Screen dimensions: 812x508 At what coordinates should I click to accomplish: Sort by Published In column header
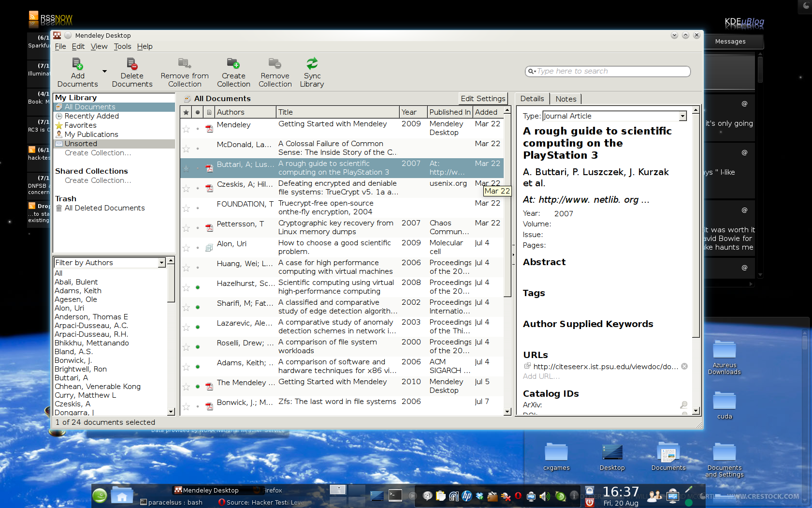449,112
